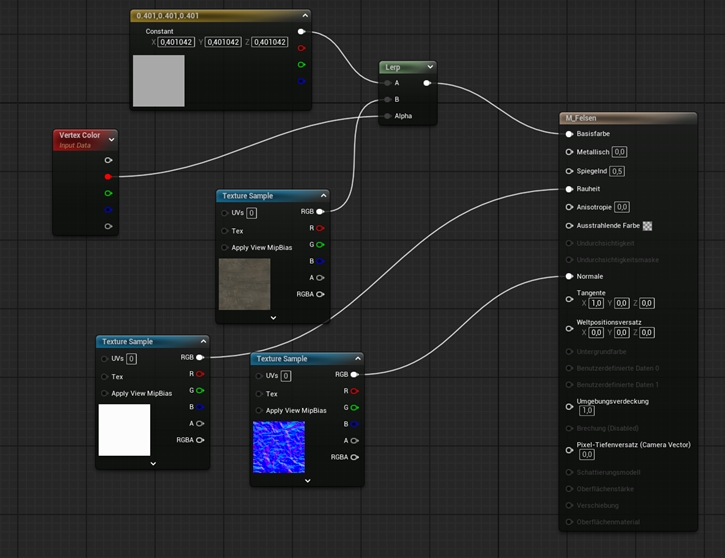Click the blue normal map texture thumbnail
The width and height of the screenshot is (725, 558).
click(279, 446)
